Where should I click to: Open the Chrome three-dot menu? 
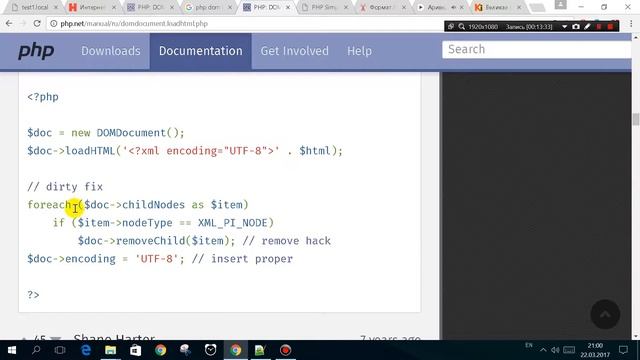tap(631, 24)
